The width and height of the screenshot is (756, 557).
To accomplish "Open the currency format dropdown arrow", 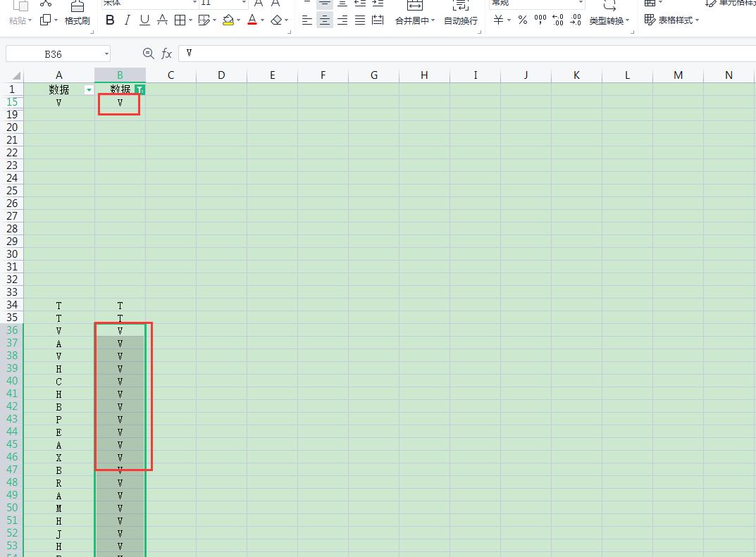I will [x=509, y=20].
